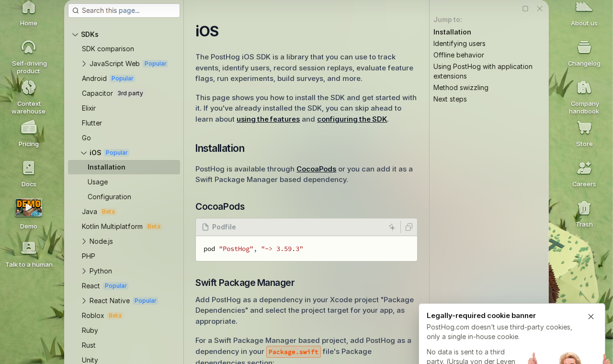Jump to Identifying users section
The width and height of the screenshot is (613, 364).
click(x=459, y=44)
